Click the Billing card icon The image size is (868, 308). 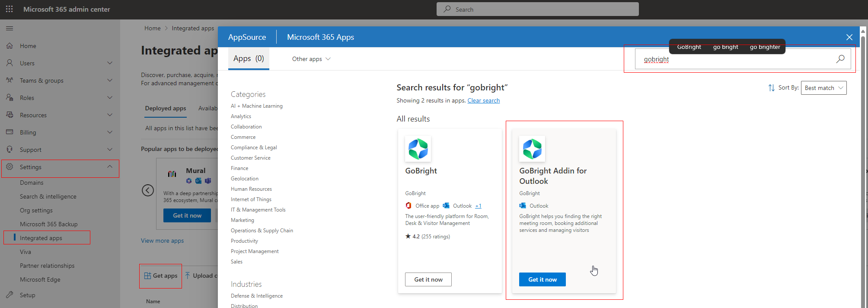tap(10, 132)
